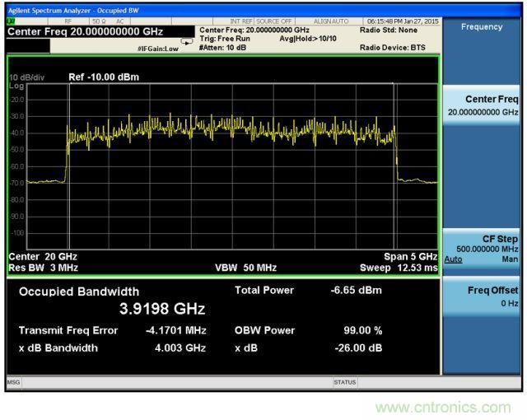Click the Radio Device: BTS label

click(394, 48)
